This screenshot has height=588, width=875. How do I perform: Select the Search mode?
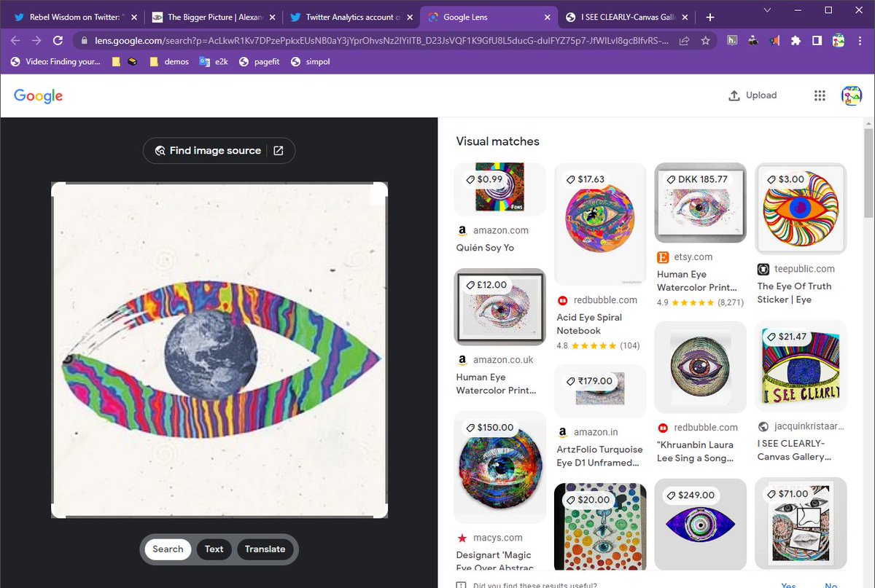point(168,549)
